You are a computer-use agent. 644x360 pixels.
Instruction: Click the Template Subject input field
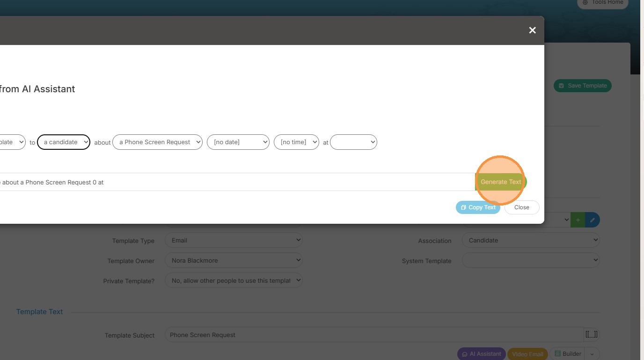[374, 335]
